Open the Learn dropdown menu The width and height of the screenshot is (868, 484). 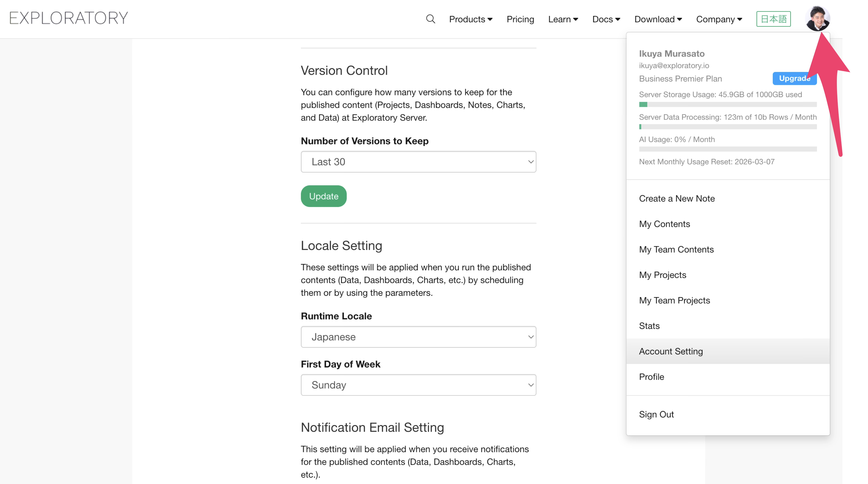[563, 19]
